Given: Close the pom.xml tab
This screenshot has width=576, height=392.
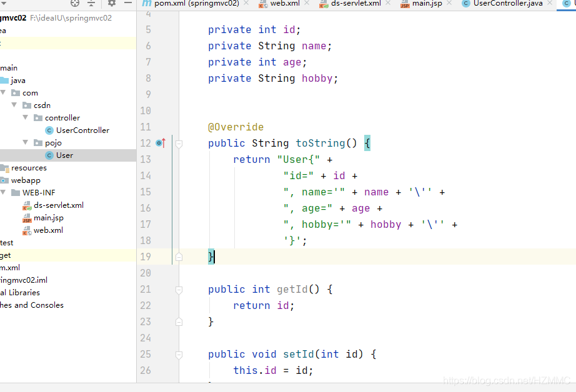Looking at the screenshot, I should click(x=246, y=3).
